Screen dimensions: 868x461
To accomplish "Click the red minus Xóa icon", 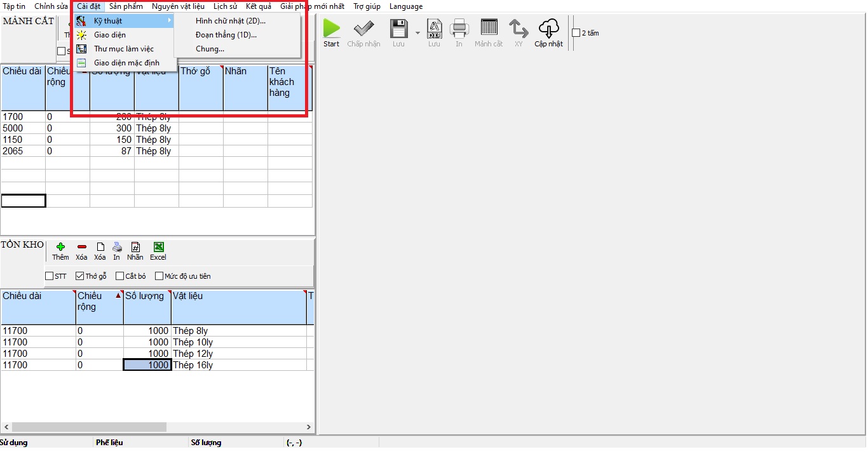I will (x=81, y=247).
